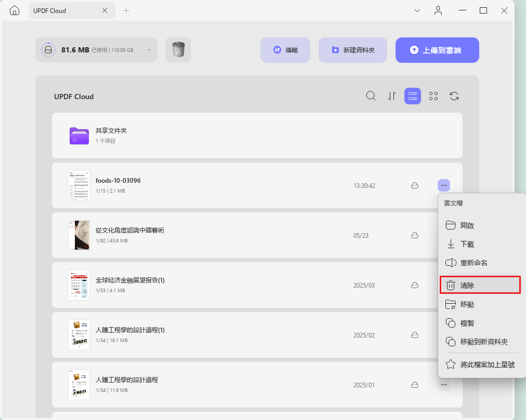Open the recycle bin
This screenshot has width=526, height=420.
pos(178,50)
